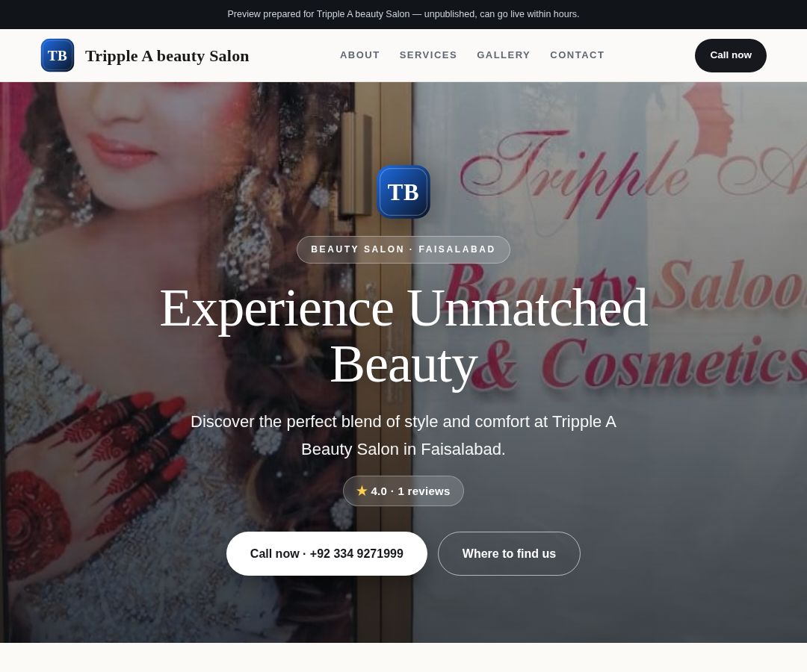Click the 4.0 · 1 reviews badge
The width and height of the screenshot is (807, 672).
coord(403,491)
